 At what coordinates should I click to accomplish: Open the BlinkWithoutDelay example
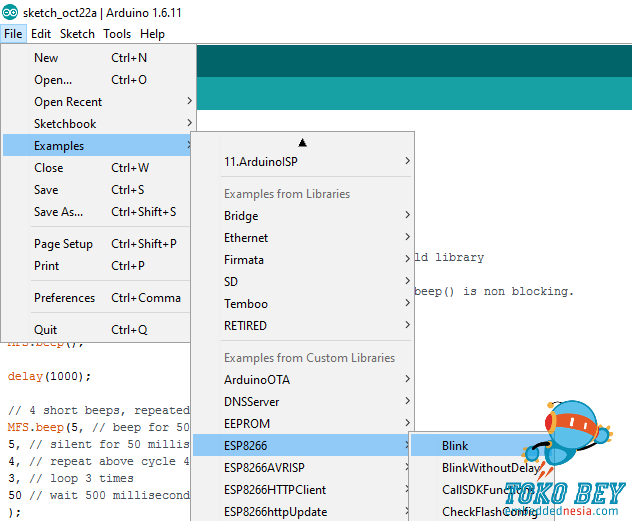482,467
